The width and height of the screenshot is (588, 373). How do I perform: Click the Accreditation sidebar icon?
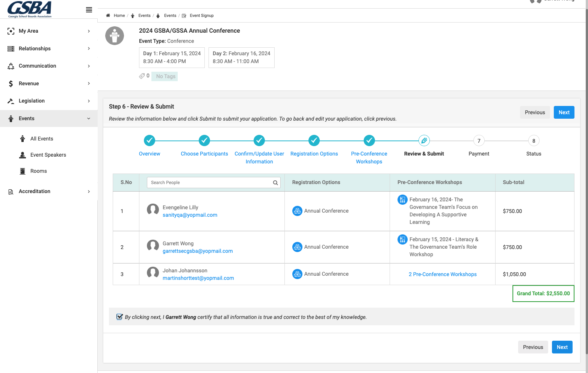(11, 192)
